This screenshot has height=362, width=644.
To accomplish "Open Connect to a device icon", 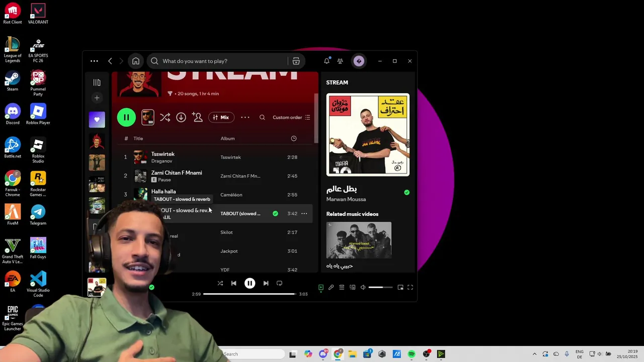I will [x=352, y=288].
